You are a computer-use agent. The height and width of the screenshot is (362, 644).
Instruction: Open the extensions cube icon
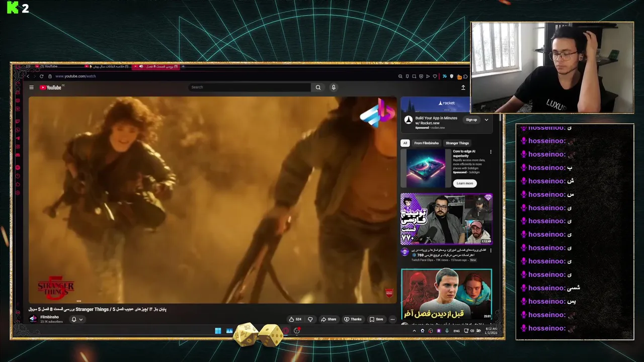click(x=465, y=76)
